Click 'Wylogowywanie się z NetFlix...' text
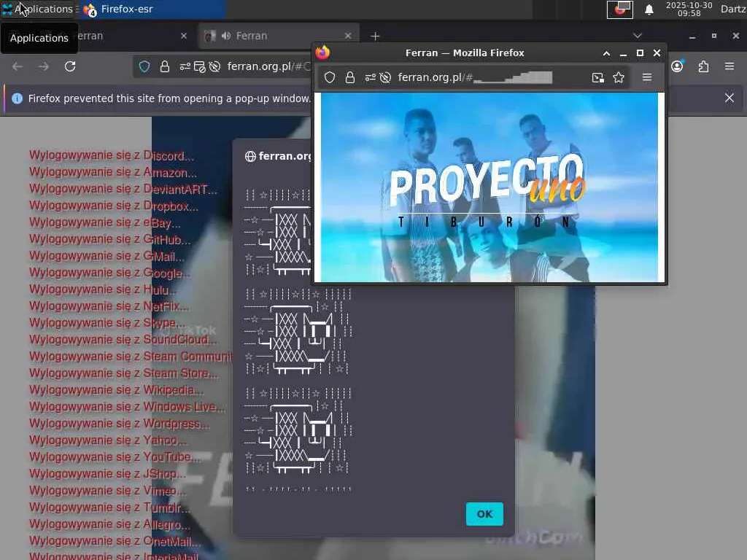Viewport: 747px width, 560px height. [109, 307]
